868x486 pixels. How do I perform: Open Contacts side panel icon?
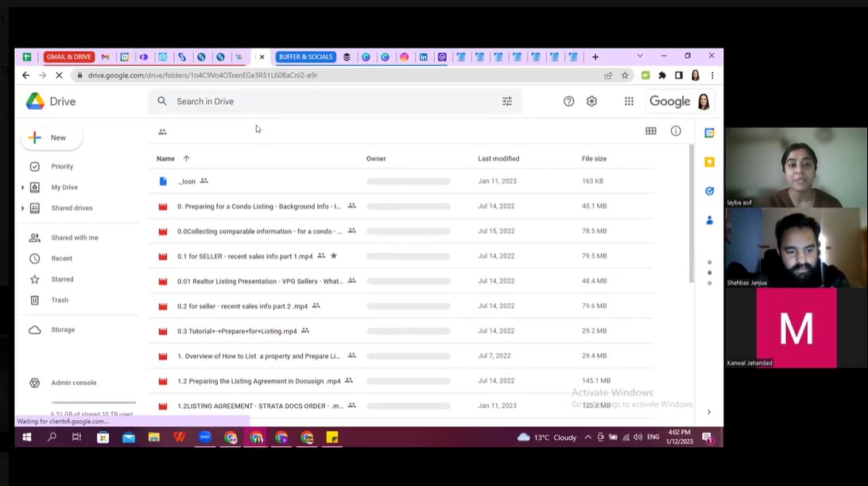[709, 220]
